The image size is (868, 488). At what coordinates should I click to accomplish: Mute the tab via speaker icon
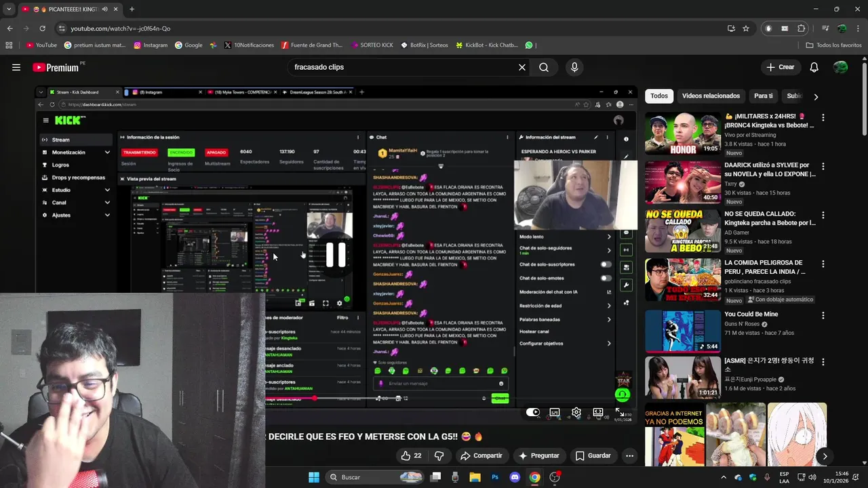[x=105, y=9]
